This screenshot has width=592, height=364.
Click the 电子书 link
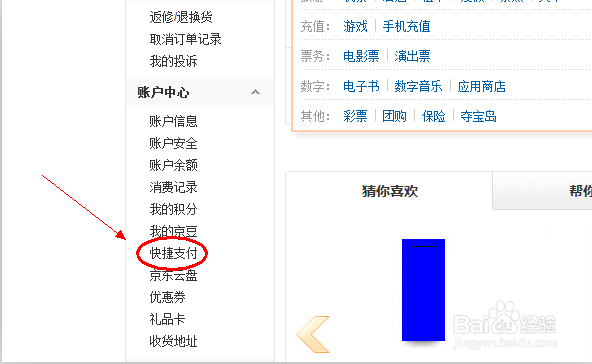361,86
